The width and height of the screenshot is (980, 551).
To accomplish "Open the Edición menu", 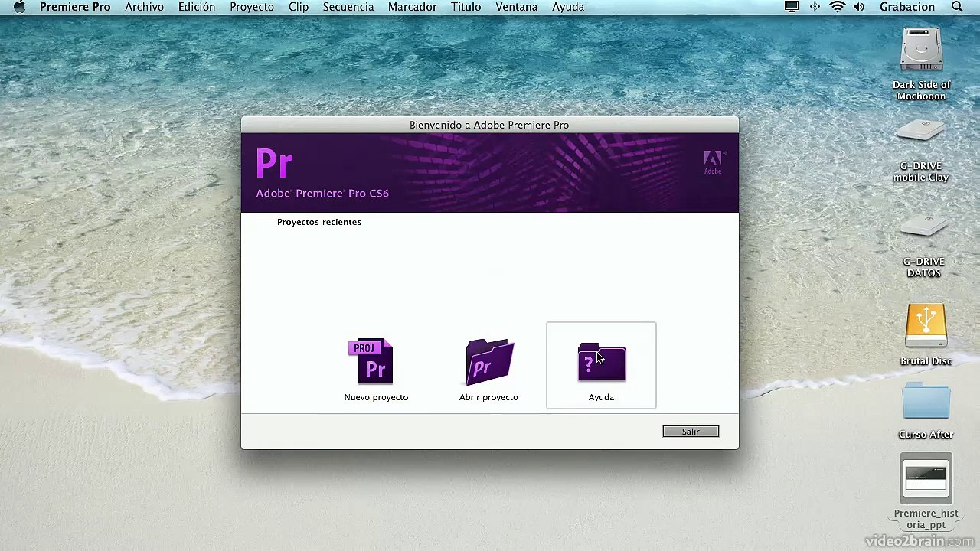I will click(x=197, y=7).
